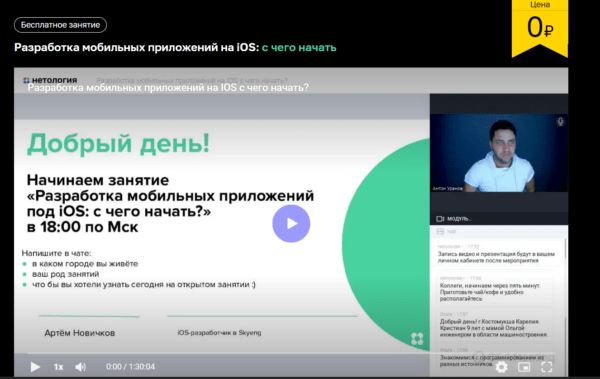Click the slide bullet в каком городе вы живёте
Image resolution: width=600 pixels, height=379 pixels.
tap(85, 264)
